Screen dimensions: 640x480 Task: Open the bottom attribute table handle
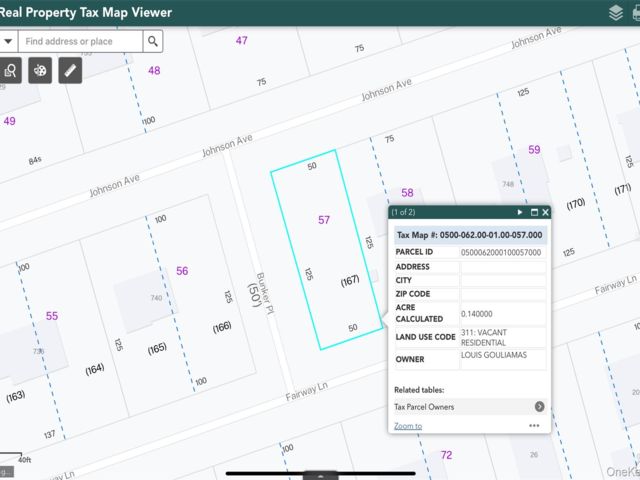(320, 476)
